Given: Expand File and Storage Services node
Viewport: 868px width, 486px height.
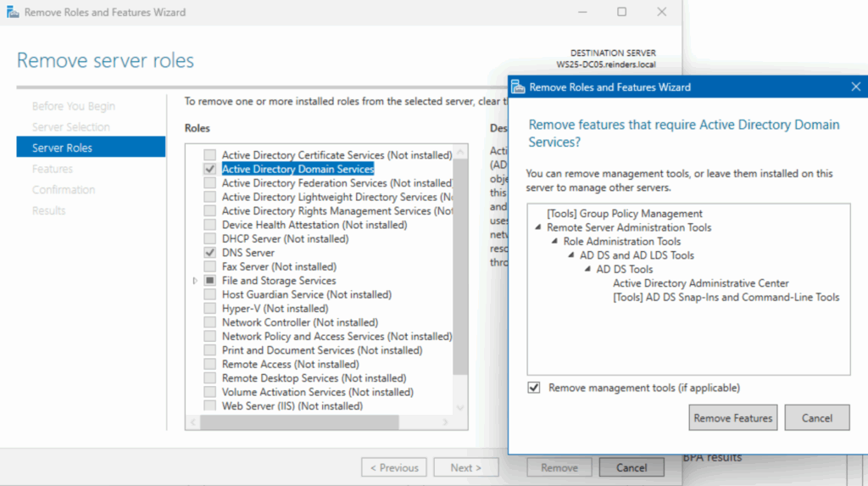Looking at the screenshot, I should (195, 281).
